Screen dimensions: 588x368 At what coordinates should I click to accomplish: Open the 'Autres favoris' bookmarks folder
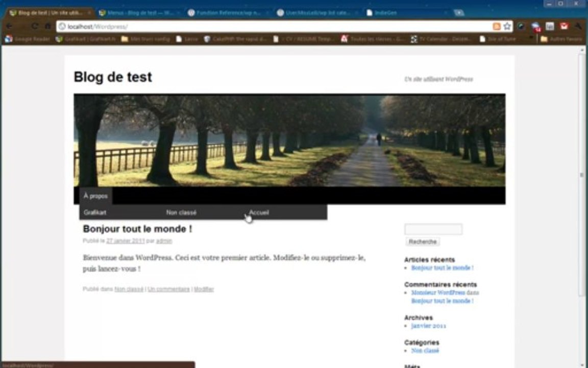pyautogui.click(x=561, y=39)
